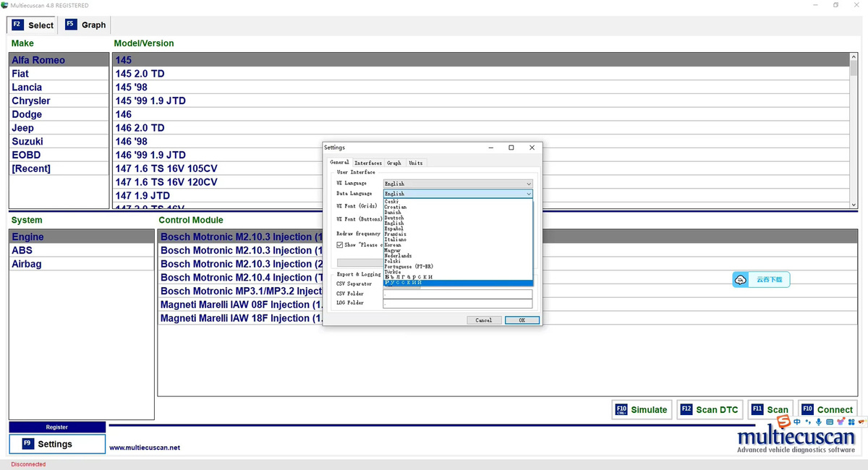This screenshot has width=868, height=470.
Task: Click the microphone icon in the IME toolbar
Action: click(819, 422)
